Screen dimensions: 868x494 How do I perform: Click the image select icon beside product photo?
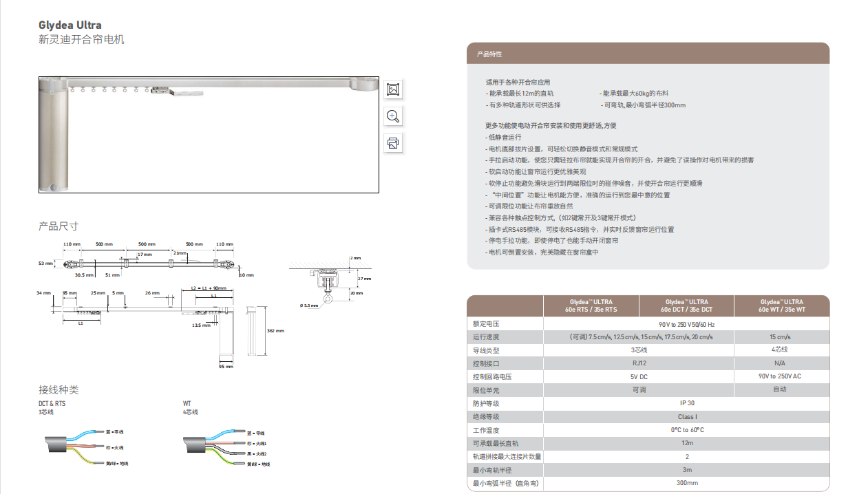pos(393,89)
